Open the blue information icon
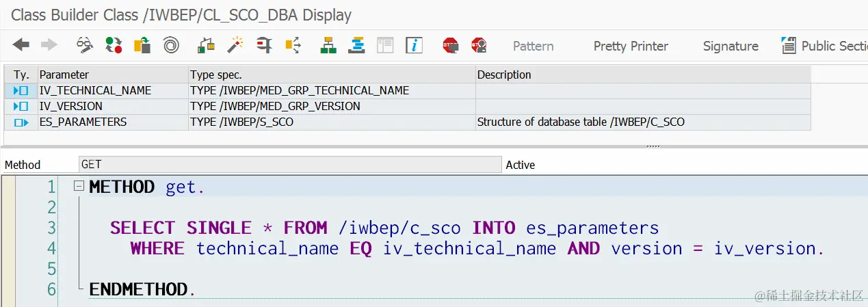This screenshot has height=307, width=868. pyautogui.click(x=414, y=45)
